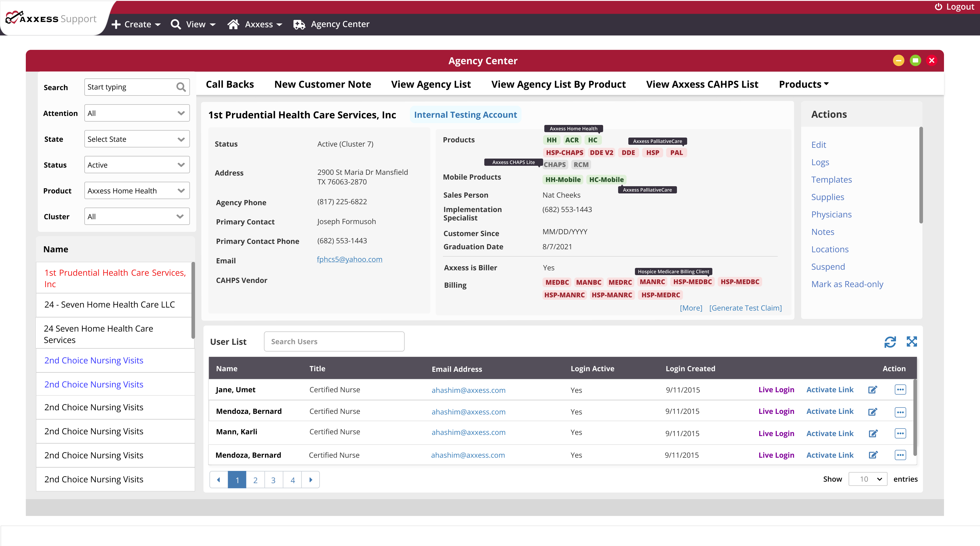
Task: Open more options for Mann, Karli row
Action: [900, 433]
